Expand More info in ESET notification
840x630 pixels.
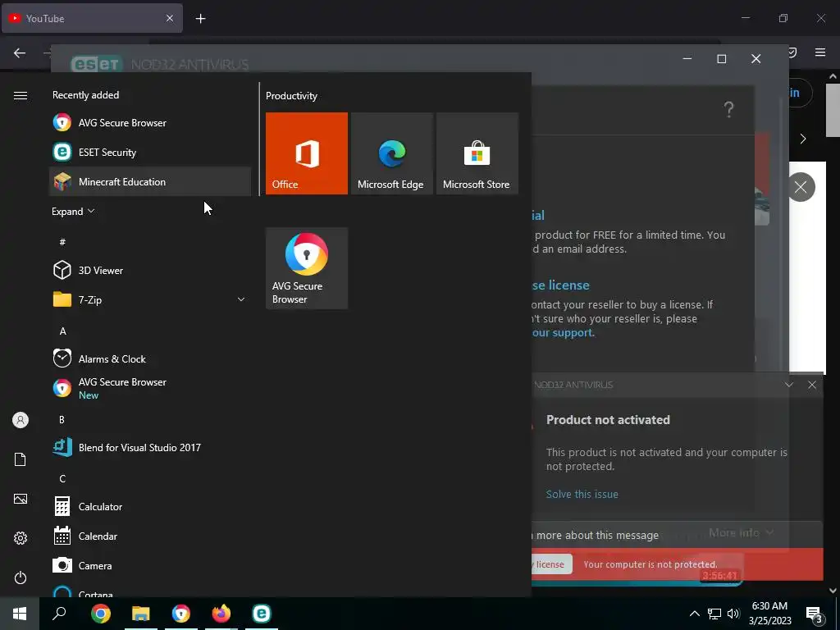(741, 532)
